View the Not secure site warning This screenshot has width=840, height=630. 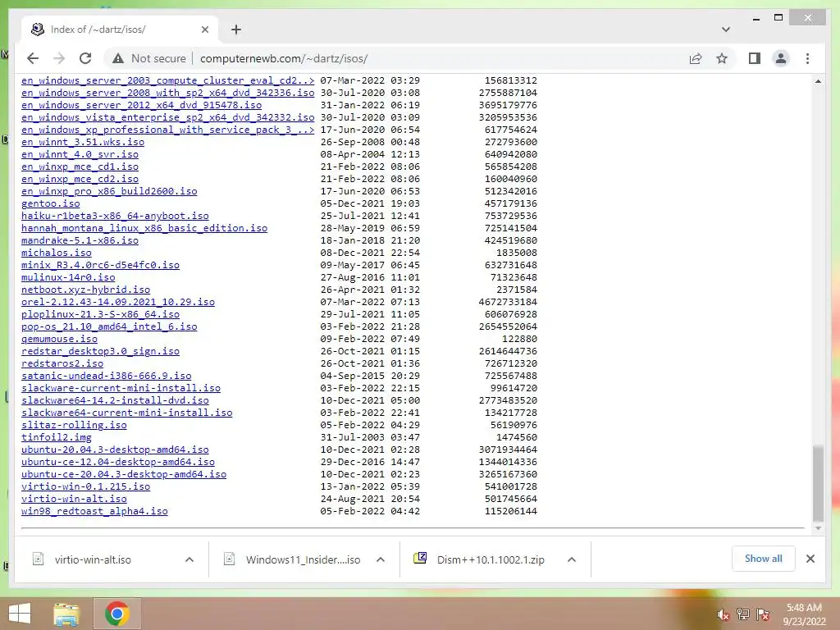click(x=149, y=58)
